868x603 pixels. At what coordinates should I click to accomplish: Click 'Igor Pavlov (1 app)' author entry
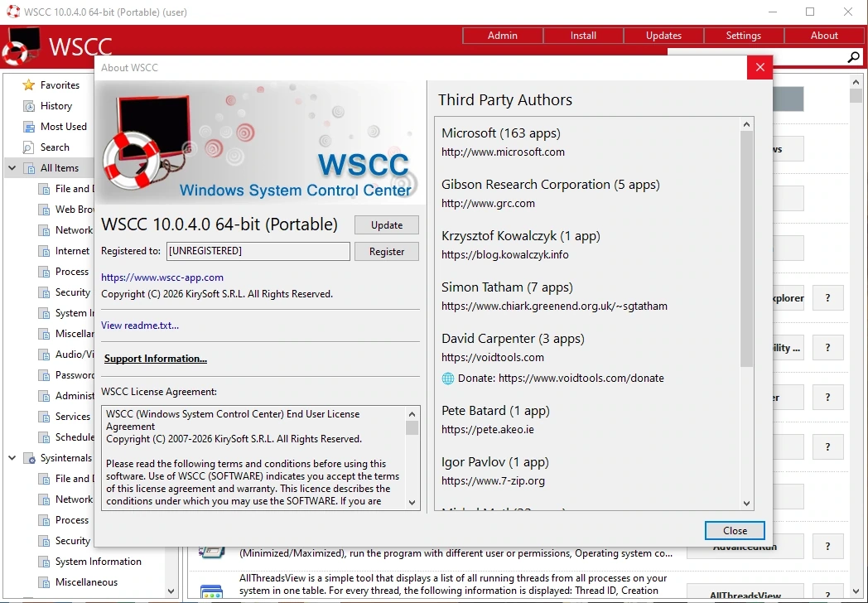point(495,462)
